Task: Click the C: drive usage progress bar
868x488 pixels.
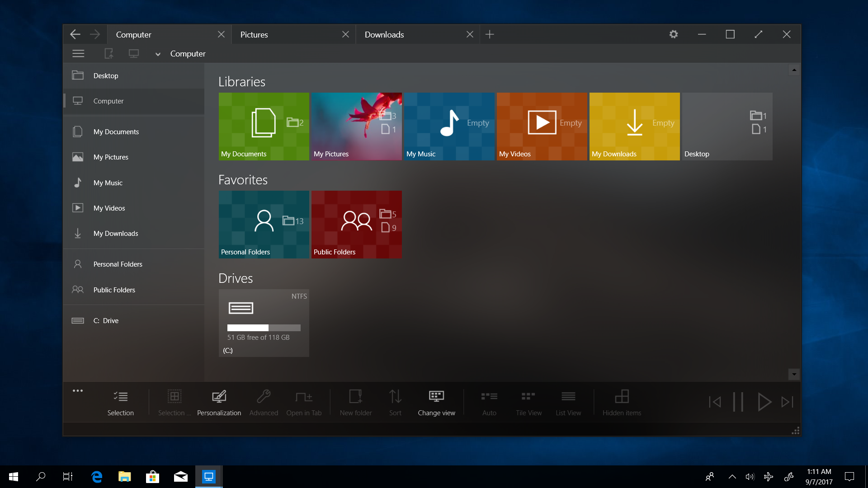Action: [264, 328]
